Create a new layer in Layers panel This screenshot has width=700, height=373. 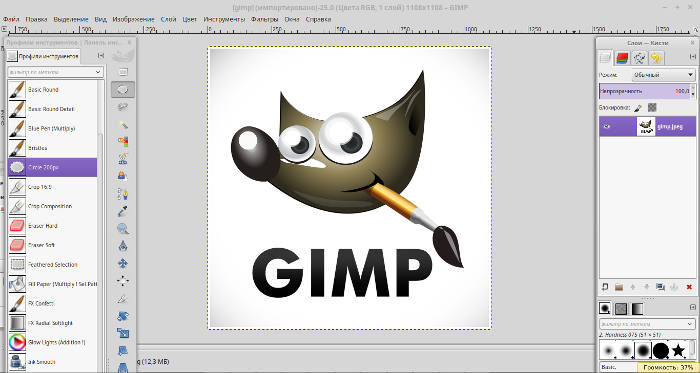point(605,287)
